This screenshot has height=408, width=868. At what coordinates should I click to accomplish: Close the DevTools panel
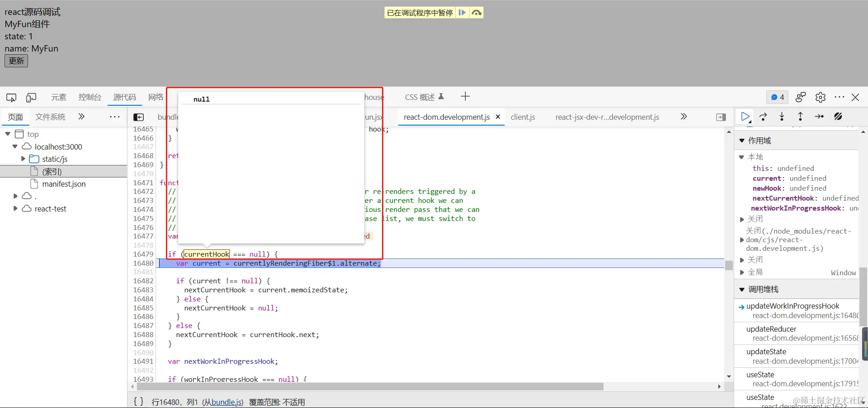click(855, 97)
